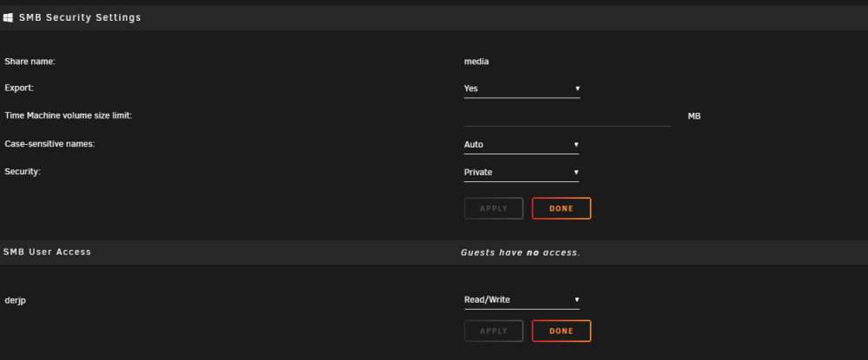
Task: Click Apply under SMB User Access
Action: click(494, 331)
